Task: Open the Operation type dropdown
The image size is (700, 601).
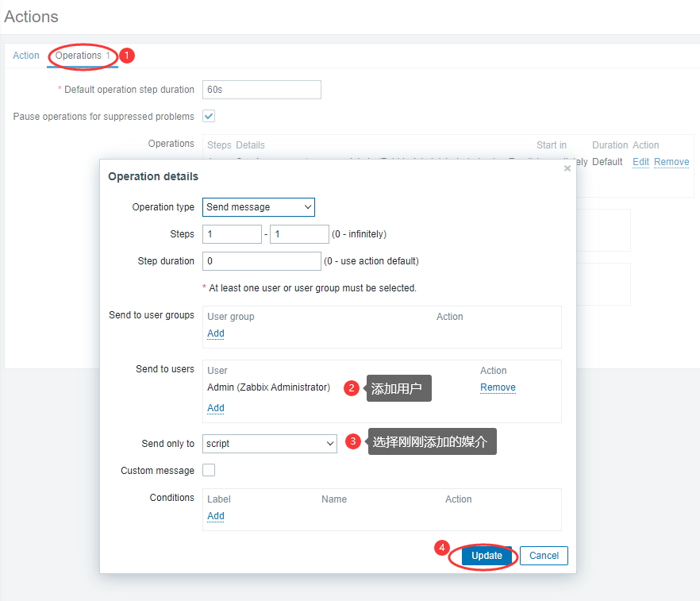Action: pyautogui.click(x=259, y=207)
